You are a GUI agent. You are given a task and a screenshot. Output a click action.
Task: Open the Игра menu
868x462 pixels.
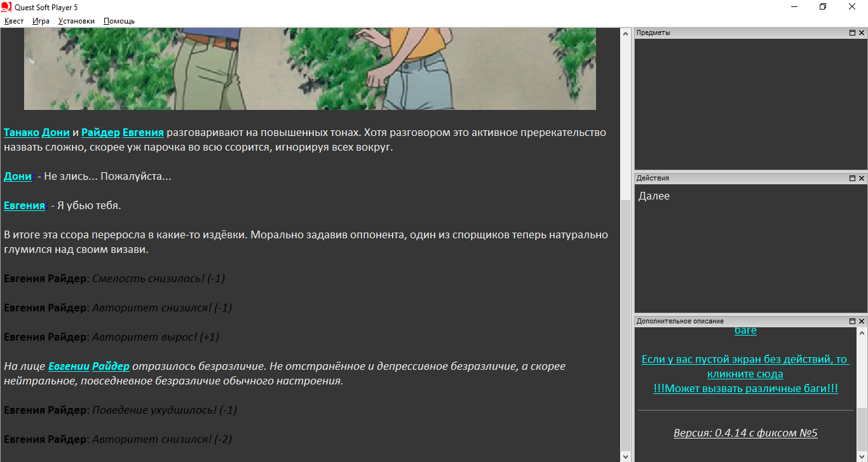[41, 21]
